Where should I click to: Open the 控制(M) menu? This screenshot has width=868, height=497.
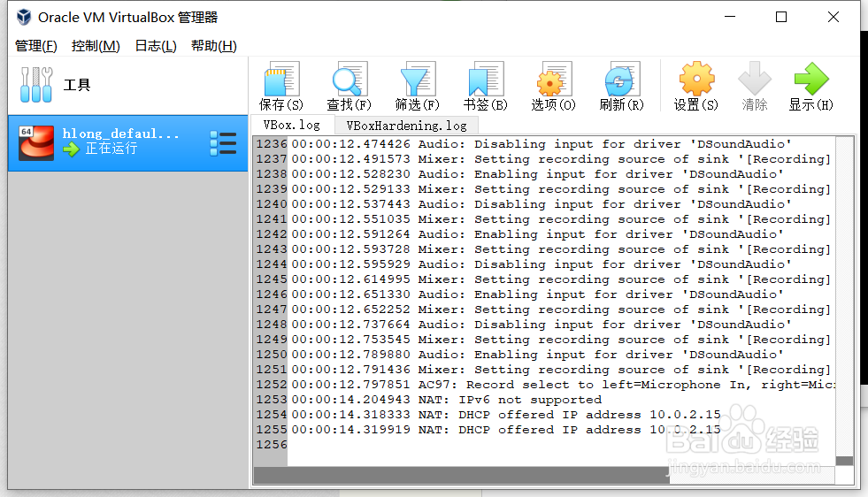[96, 46]
